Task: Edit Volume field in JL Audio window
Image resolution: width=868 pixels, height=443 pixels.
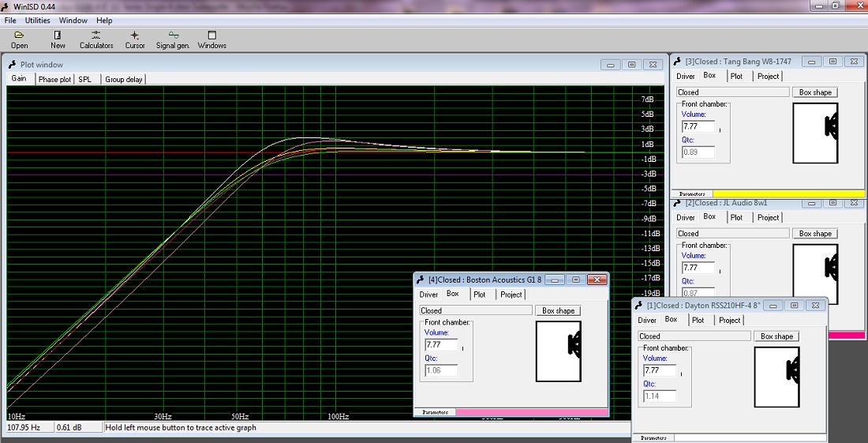Action: (x=698, y=268)
